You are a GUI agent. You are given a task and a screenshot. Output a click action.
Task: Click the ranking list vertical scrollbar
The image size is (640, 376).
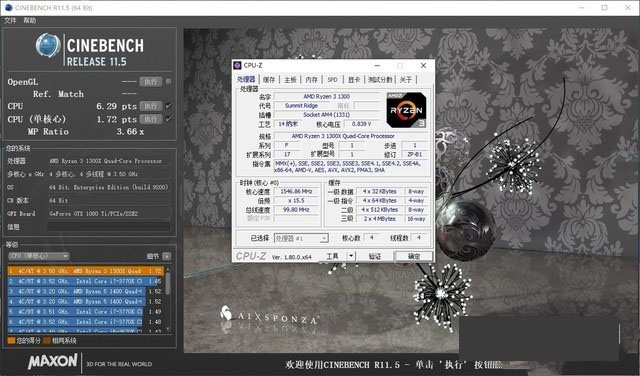tap(168, 299)
